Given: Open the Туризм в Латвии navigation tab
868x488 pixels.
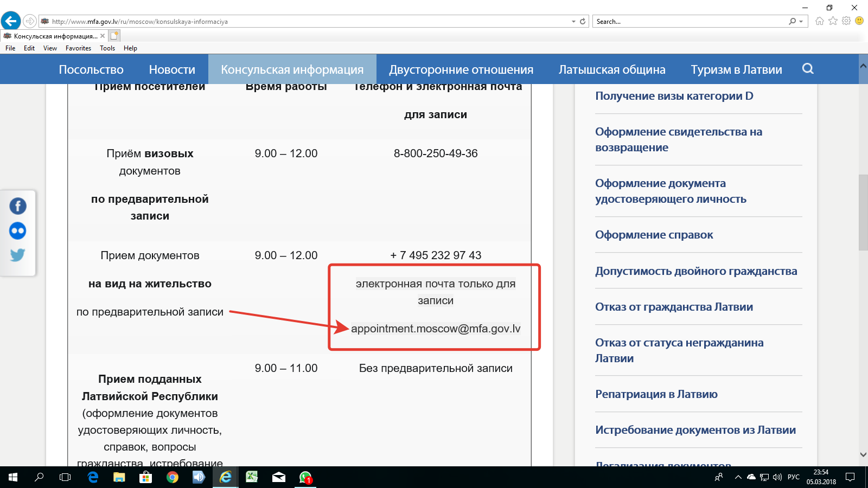Looking at the screenshot, I should coord(736,69).
